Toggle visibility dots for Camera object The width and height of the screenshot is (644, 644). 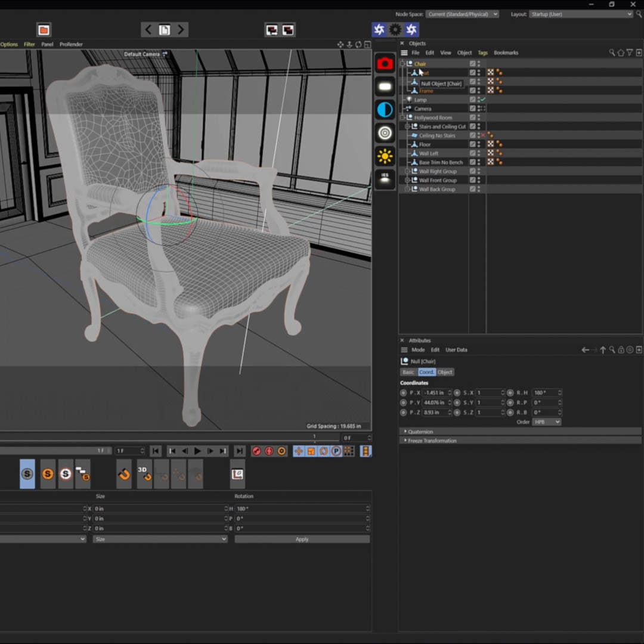click(479, 109)
